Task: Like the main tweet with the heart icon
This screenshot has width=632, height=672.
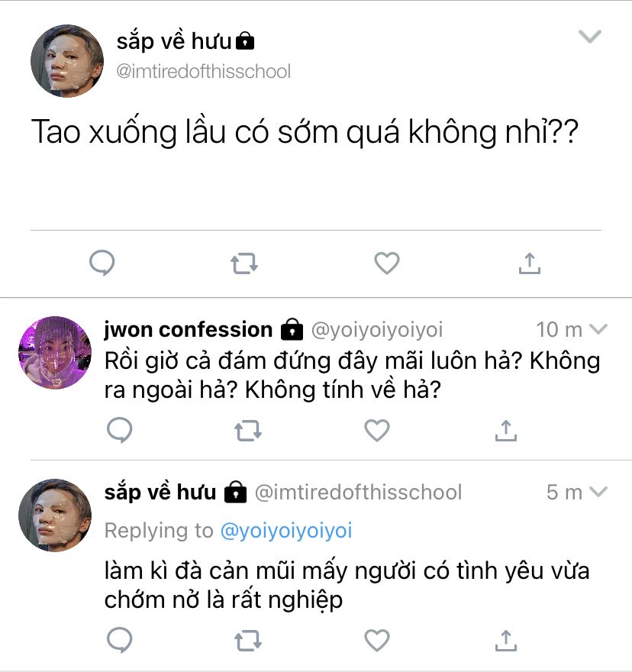Action: (x=387, y=263)
